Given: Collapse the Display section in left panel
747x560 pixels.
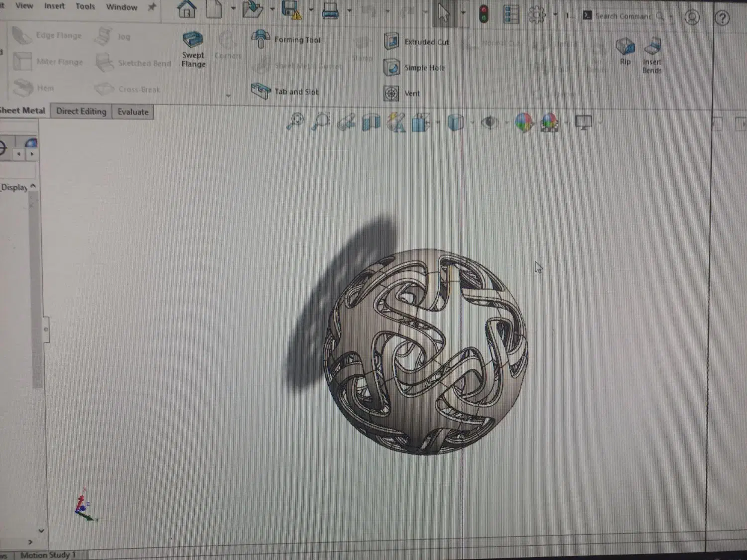Looking at the screenshot, I should coord(33,185).
